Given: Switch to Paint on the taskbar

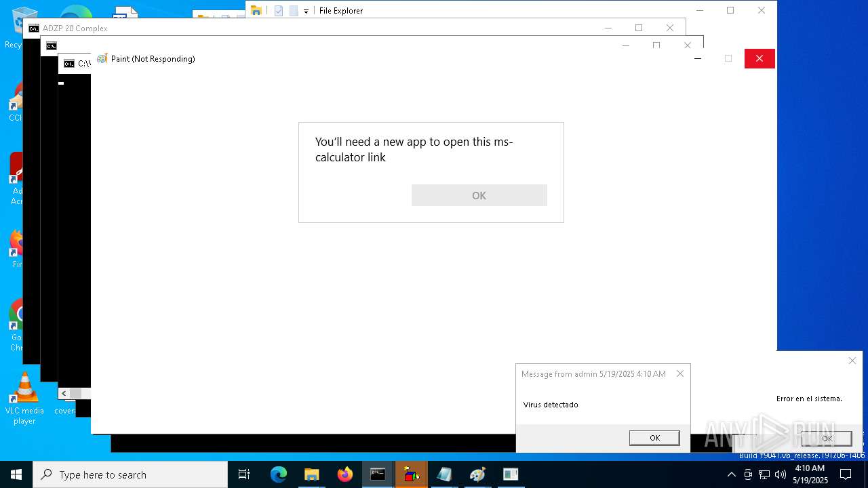Looking at the screenshot, I should coord(477,474).
